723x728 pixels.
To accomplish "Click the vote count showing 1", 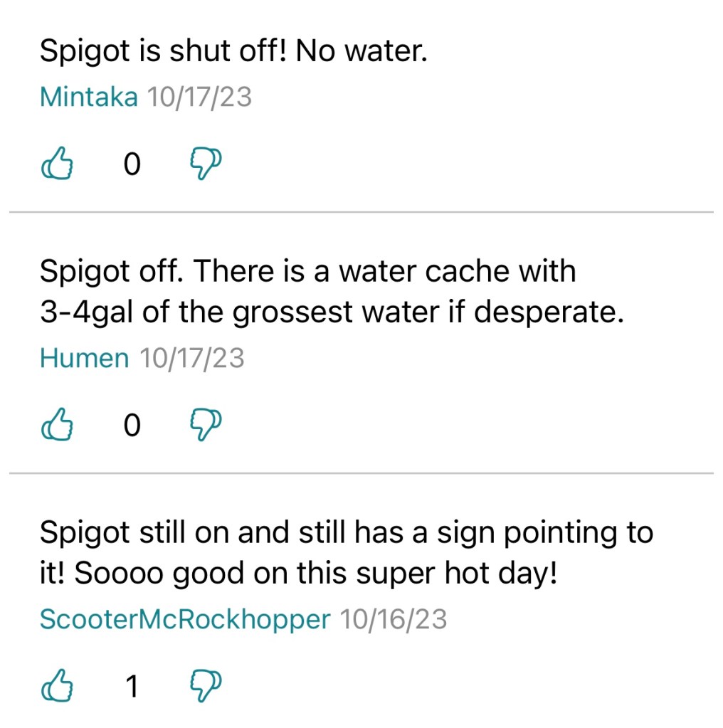I will click(132, 687).
